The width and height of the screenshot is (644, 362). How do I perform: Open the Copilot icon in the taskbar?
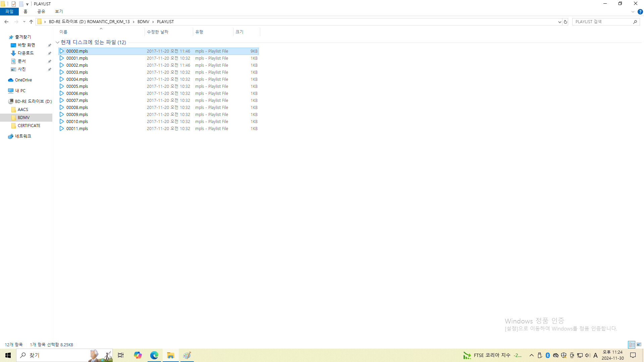pyautogui.click(x=138, y=355)
